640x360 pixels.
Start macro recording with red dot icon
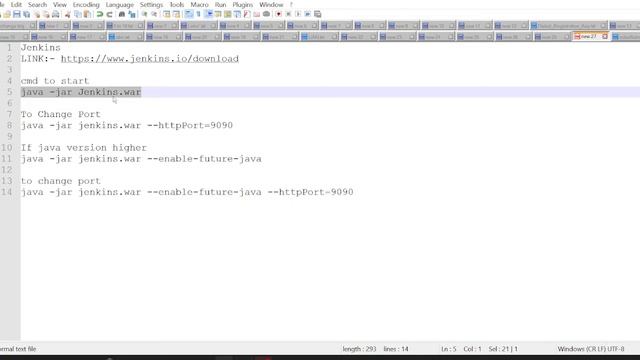tap(279, 14)
